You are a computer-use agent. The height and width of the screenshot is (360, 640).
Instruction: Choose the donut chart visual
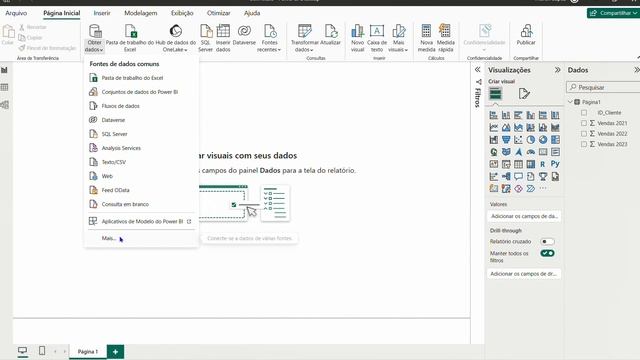click(542, 140)
